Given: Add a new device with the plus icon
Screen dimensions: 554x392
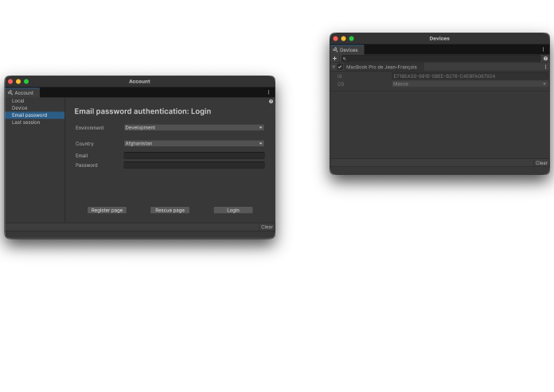Looking at the screenshot, I should point(335,58).
